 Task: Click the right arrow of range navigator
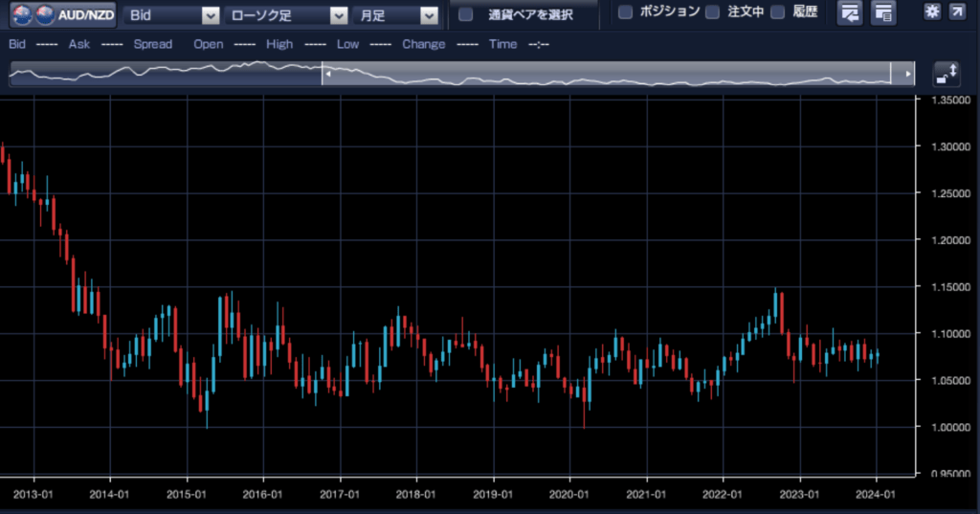pos(908,74)
